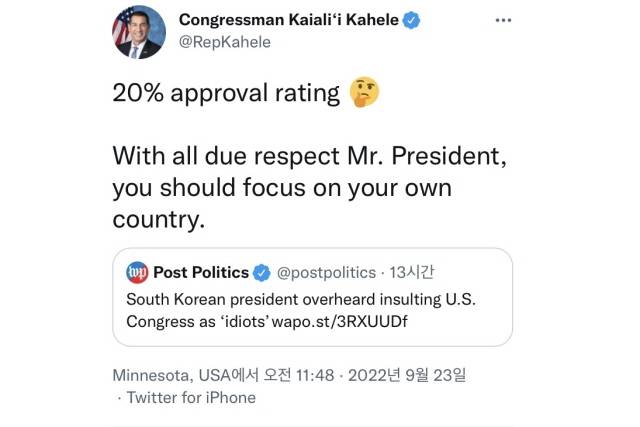Click the thinking face emoji
640x427 pixels.
(x=363, y=95)
